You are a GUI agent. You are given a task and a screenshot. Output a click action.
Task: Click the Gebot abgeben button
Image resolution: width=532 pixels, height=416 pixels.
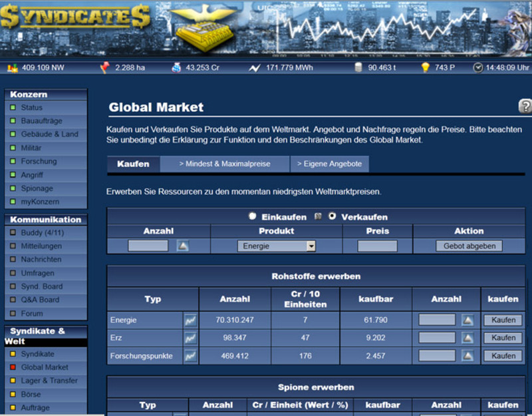[469, 246]
